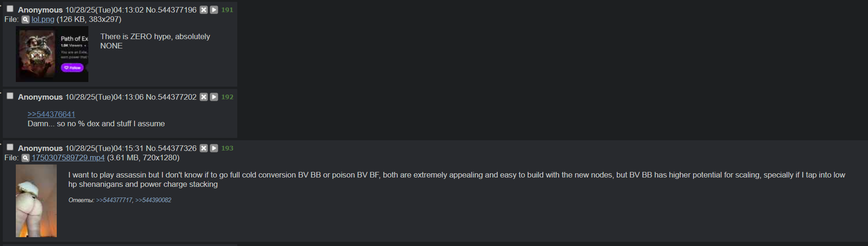Screen dimensions: 868x246
Task: Tick the checkbox on post No.544377326
Action: [x=10, y=147]
